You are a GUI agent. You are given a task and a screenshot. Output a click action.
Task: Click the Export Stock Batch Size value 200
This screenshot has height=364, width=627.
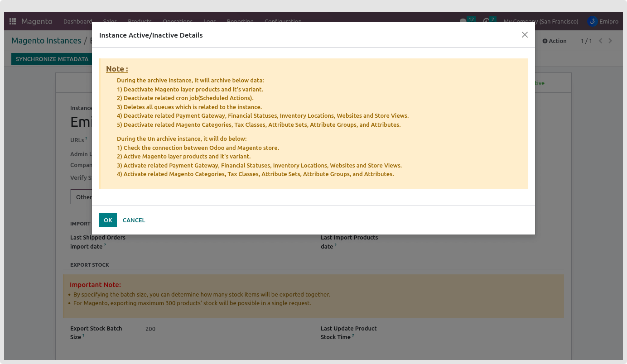click(150, 329)
